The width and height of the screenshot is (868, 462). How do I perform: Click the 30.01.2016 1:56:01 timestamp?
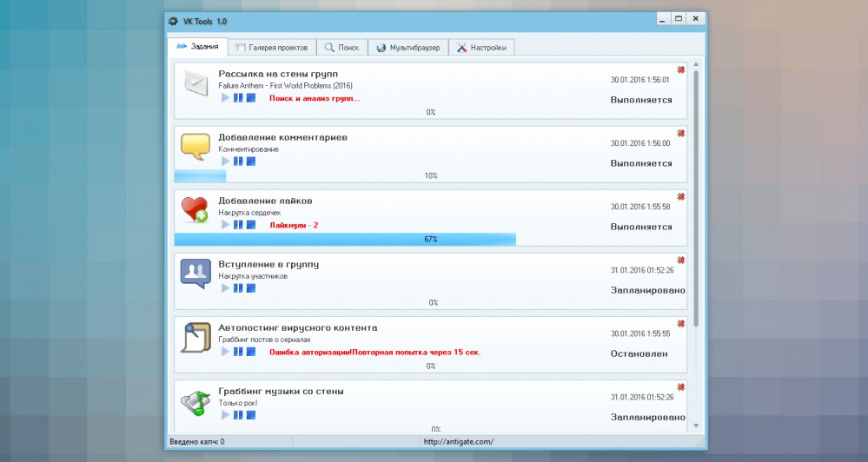click(x=640, y=80)
